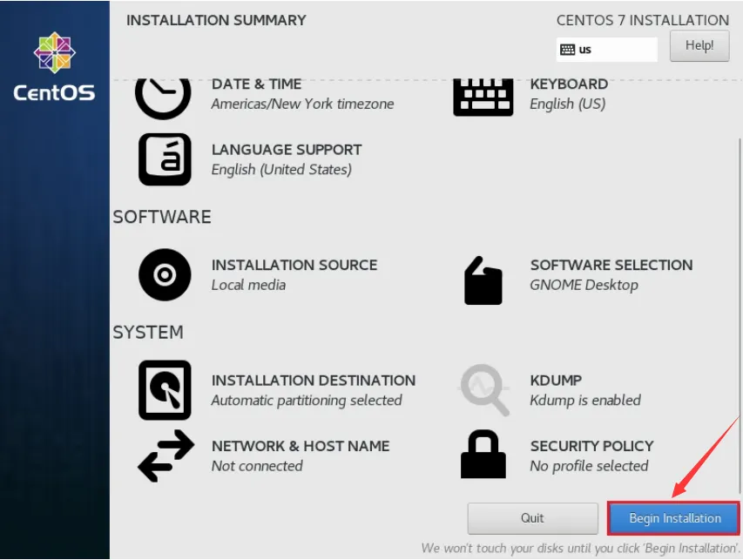This screenshot has width=743, height=560.
Task: Open LANGUAGE SUPPORT settings label
Action: 287,150
